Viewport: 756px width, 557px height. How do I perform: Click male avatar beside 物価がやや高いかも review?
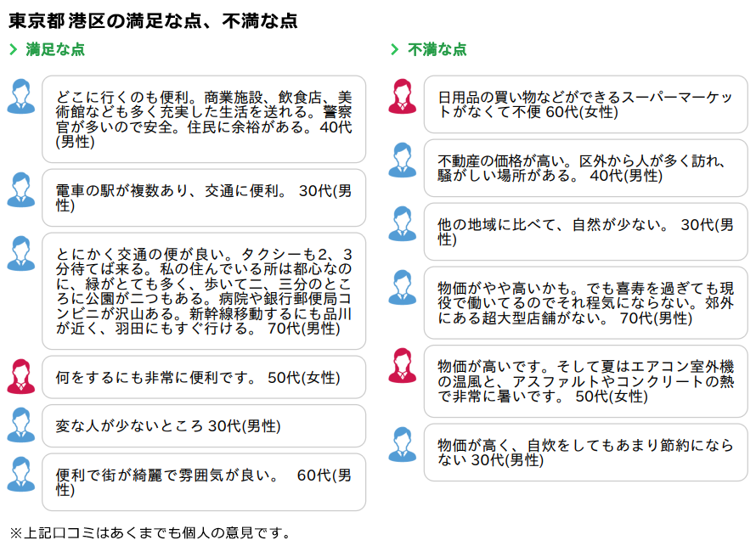point(402,287)
